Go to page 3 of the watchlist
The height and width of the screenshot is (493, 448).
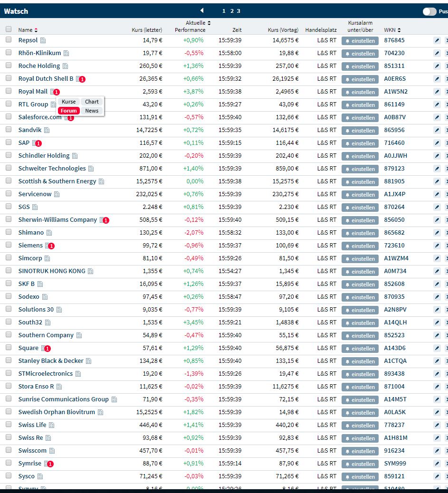point(238,11)
